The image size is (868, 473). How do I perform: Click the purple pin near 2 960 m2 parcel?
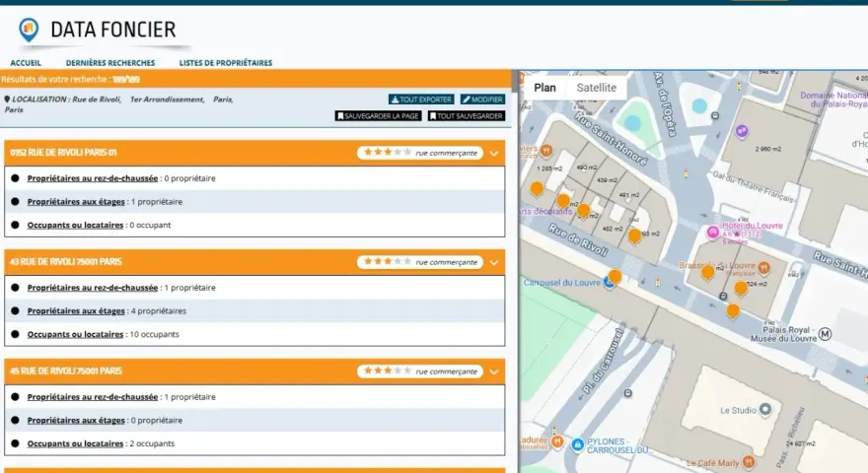(x=742, y=132)
